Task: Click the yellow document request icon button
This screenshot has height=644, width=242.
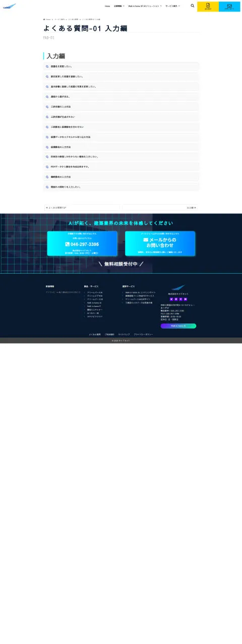Action: coord(208,6)
